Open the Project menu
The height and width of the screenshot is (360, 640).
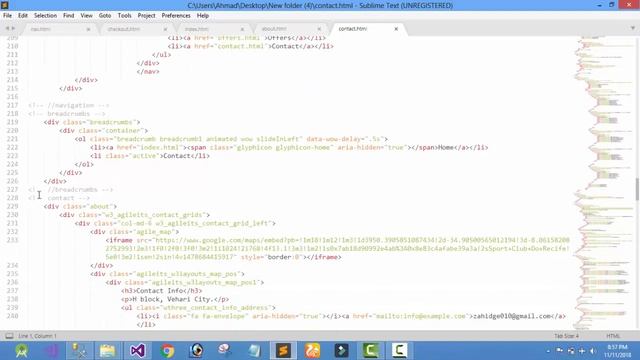click(x=147, y=16)
